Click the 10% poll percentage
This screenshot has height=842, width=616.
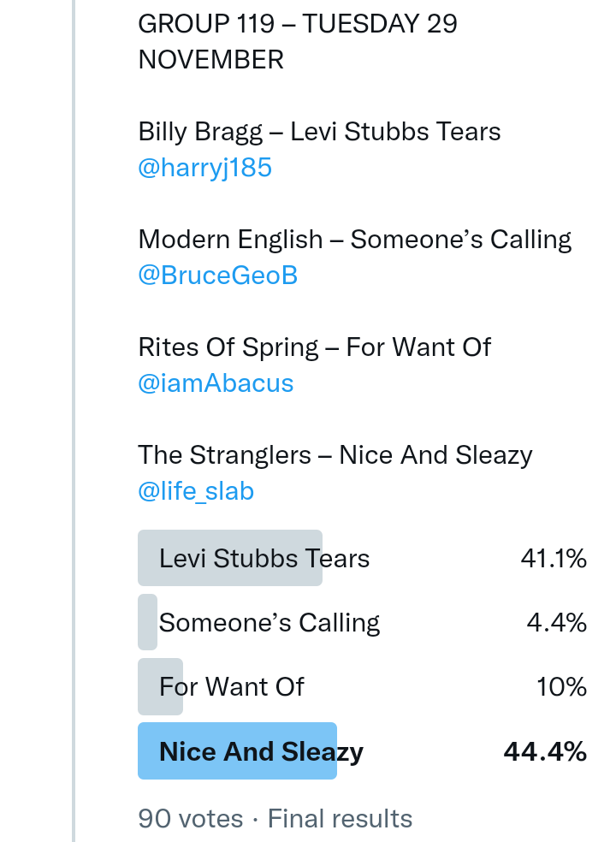coord(561,687)
